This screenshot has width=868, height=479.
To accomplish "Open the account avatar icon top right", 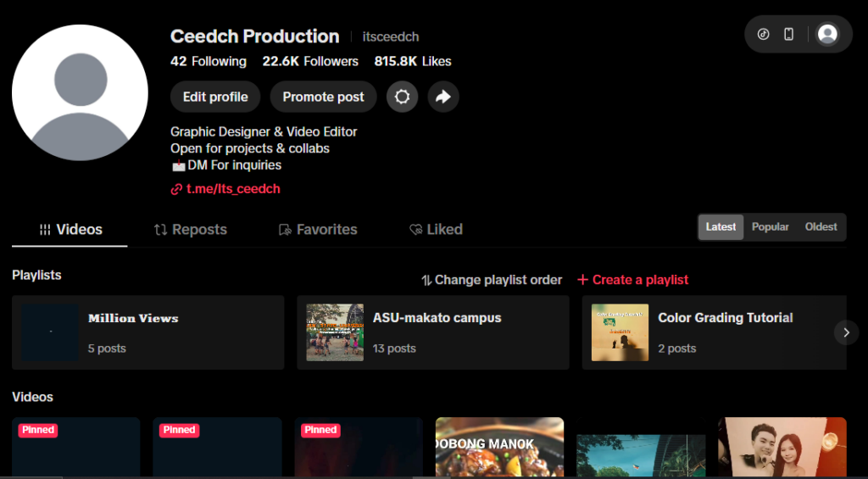I will click(827, 34).
